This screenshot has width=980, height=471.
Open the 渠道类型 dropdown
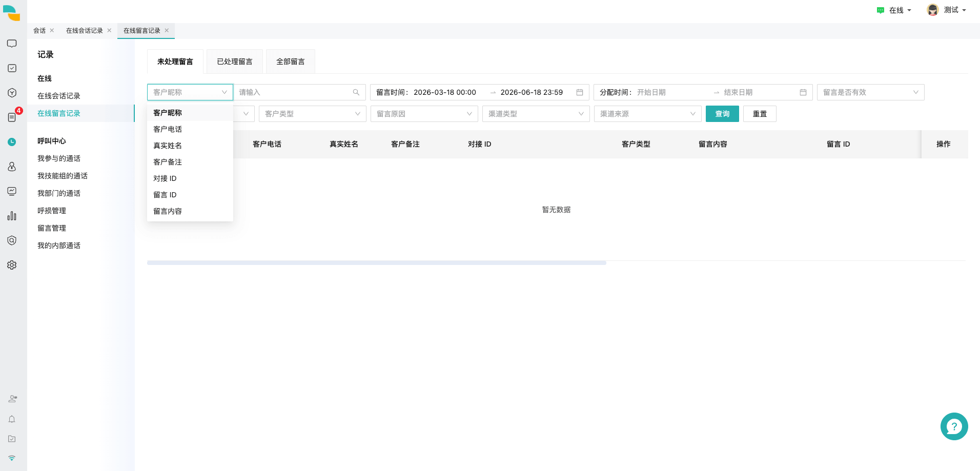pos(536,114)
